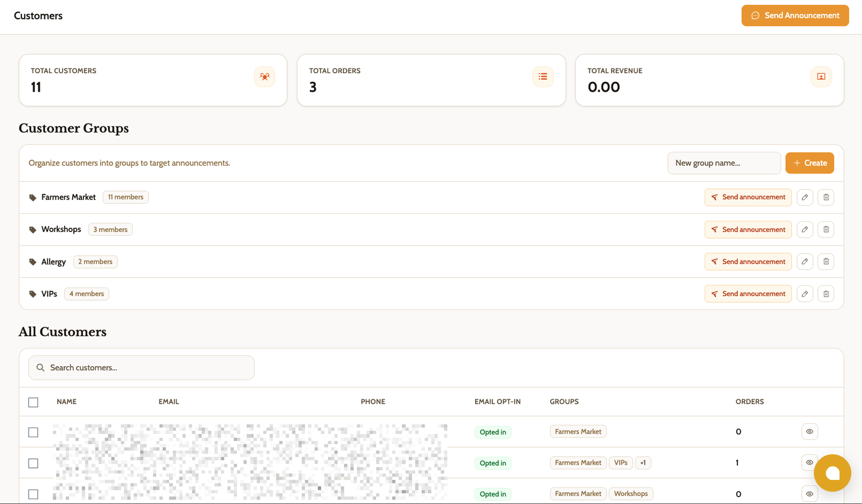The height and width of the screenshot is (504, 862).
Task: Click the Search customers field
Action: pos(142,368)
